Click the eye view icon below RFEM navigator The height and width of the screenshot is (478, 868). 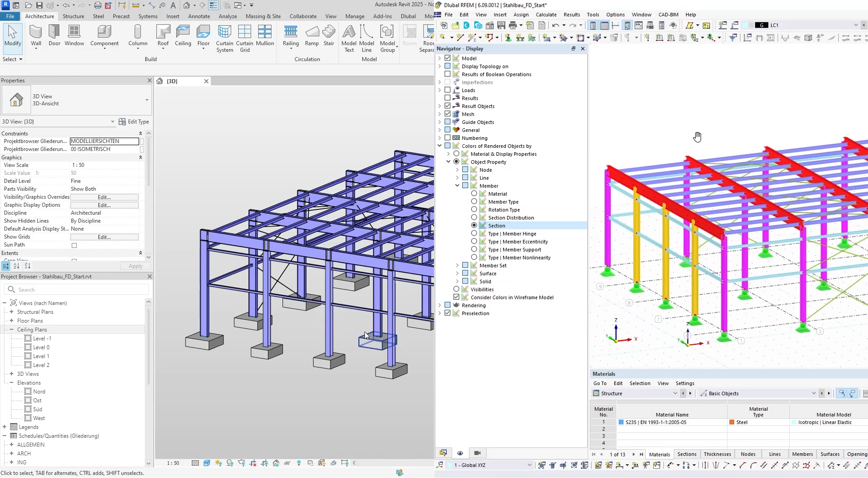[x=460, y=453]
